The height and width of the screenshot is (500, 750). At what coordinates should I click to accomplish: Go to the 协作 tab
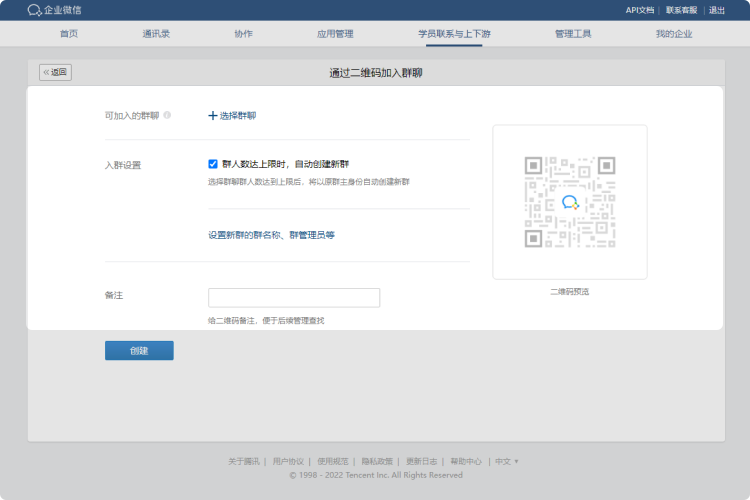[x=243, y=33]
